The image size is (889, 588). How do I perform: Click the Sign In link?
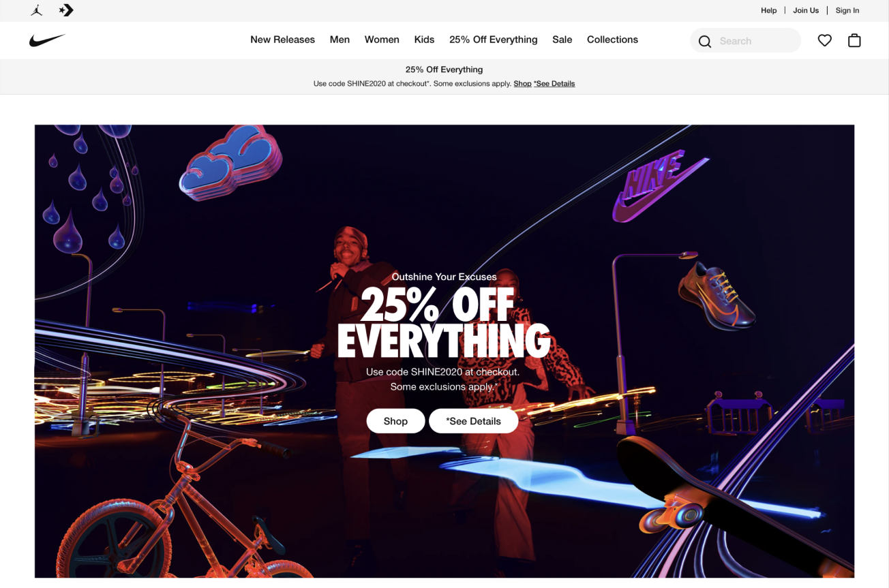[847, 10]
